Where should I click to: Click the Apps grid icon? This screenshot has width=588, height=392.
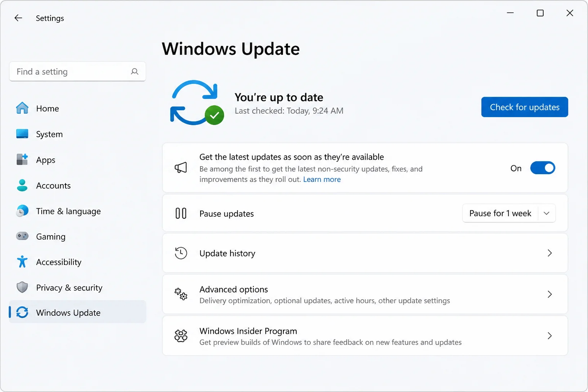(22, 159)
